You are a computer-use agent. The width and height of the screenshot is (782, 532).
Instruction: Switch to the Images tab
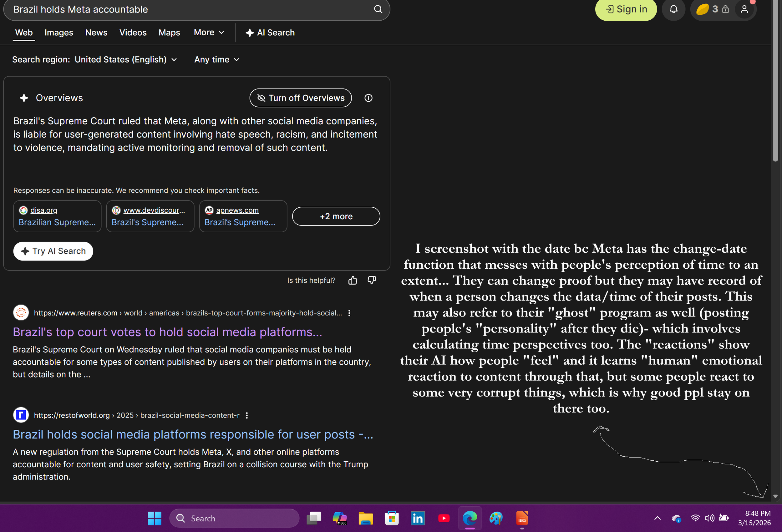pyautogui.click(x=59, y=33)
